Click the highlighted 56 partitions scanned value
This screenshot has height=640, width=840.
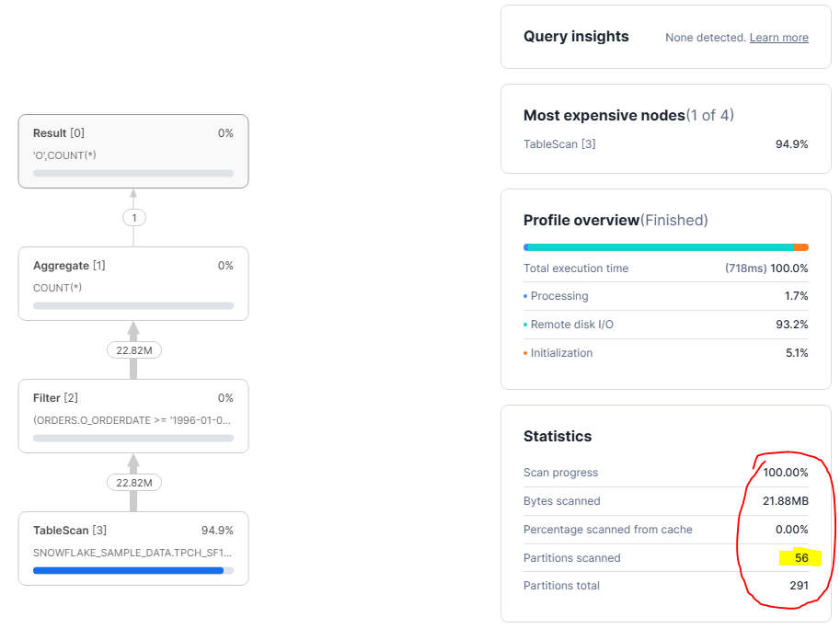tap(800, 557)
